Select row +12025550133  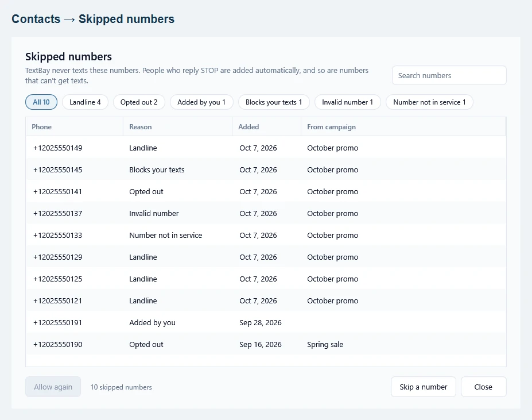point(266,235)
